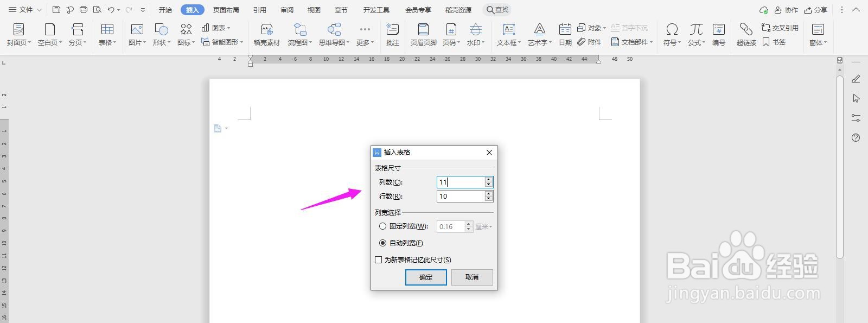Switch to the 稻壳资源 tab
The width and height of the screenshot is (868, 323).
(458, 10)
